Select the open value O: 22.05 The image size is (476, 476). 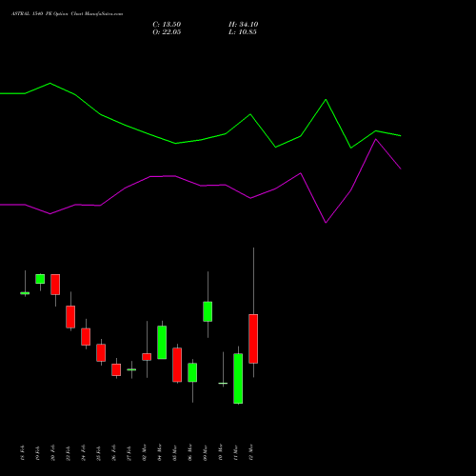167,32
